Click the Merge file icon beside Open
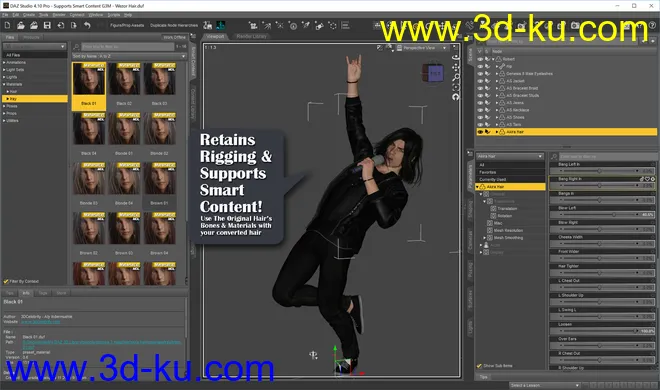660x390 pixels. click(x=34, y=26)
